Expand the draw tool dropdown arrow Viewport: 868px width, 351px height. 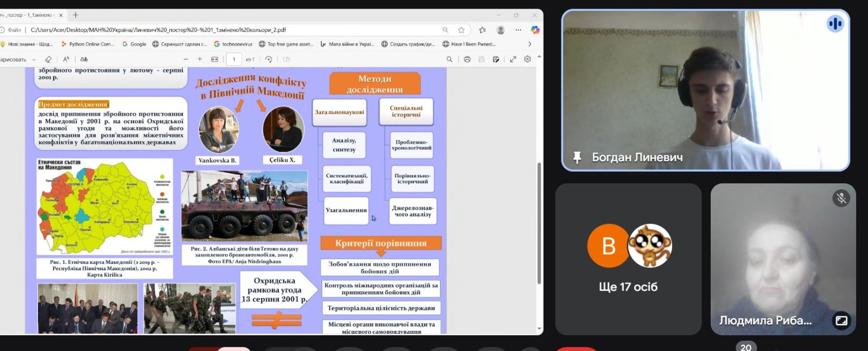coord(34,60)
